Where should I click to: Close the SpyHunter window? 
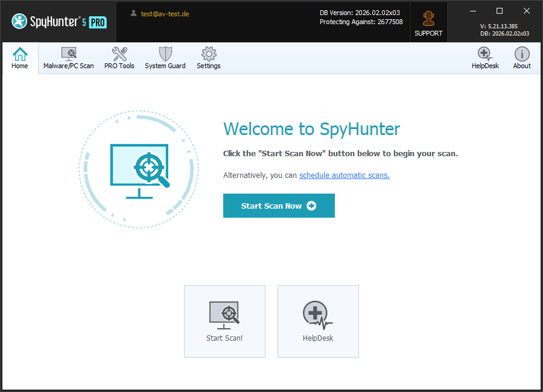[x=526, y=11]
